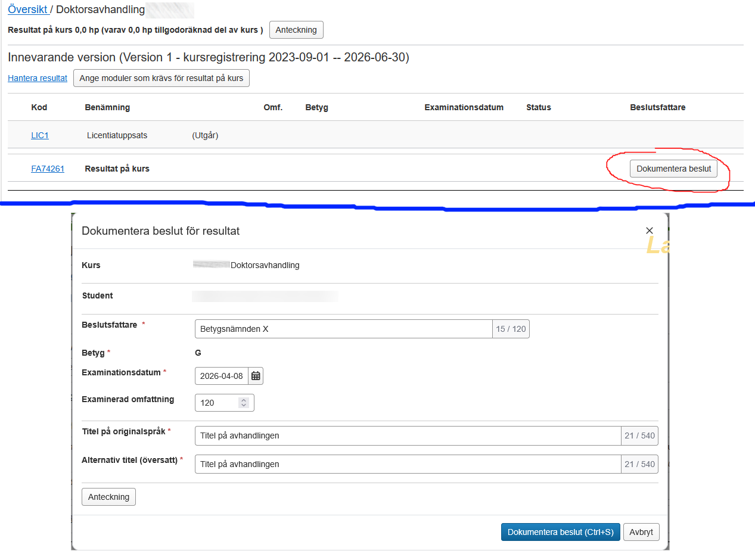Image resolution: width=755 pixels, height=560 pixels.
Task: Cancel the dialog with Avbryt
Action: 641,532
